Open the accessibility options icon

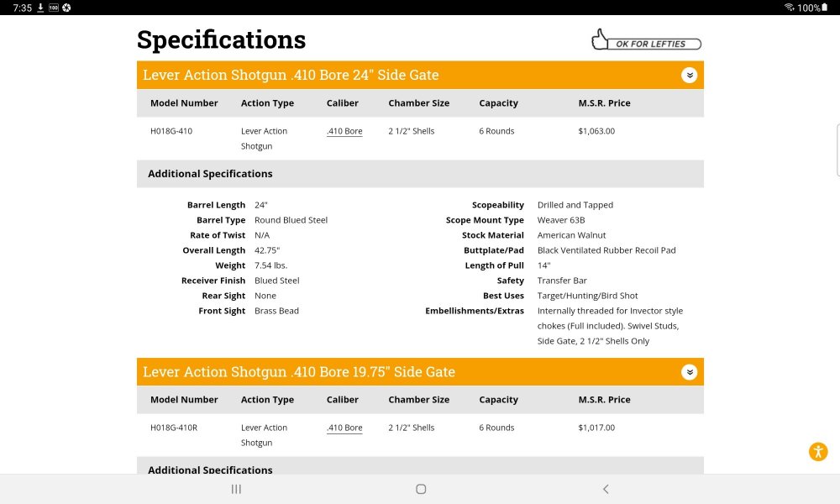click(x=817, y=452)
